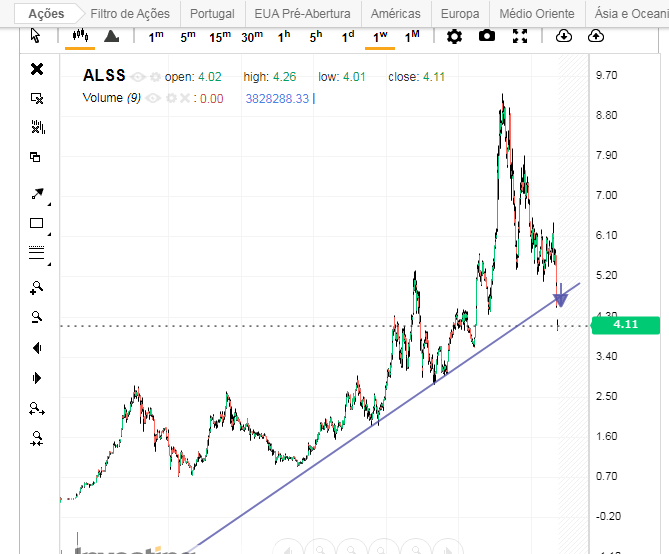The width and height of the screenshot is (669, 554).
Task: Set 5 minute timeframe
Action: click(x=188, y=37)
